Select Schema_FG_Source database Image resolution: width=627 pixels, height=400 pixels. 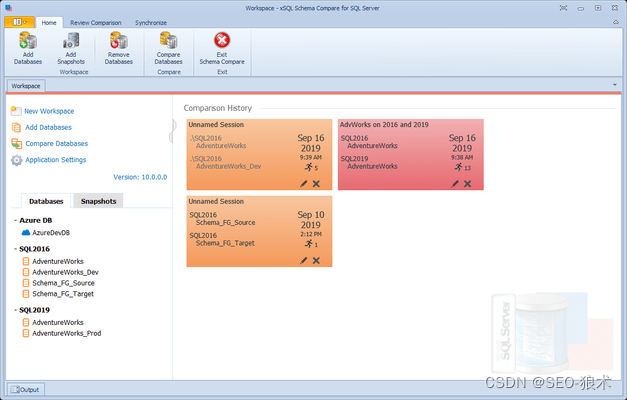pyautogui.click(x=63, y=283)
